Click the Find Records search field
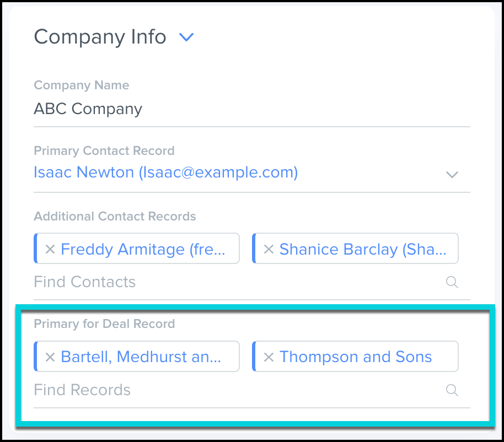This screenshot has width=504, height=442. (221, 390)
